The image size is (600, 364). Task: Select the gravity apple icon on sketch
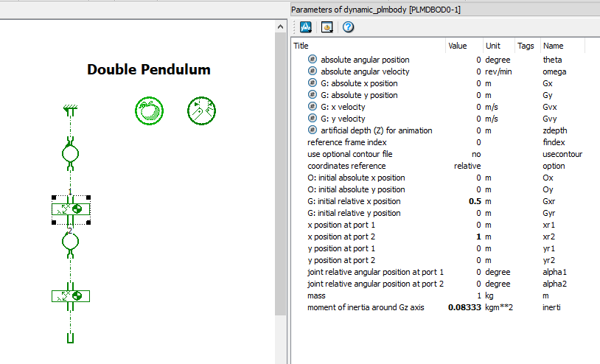click(x=147, y=111)
